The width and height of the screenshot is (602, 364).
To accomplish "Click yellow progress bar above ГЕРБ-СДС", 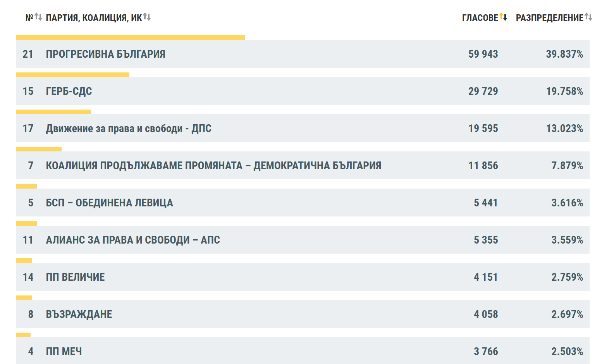I will 73,75.
